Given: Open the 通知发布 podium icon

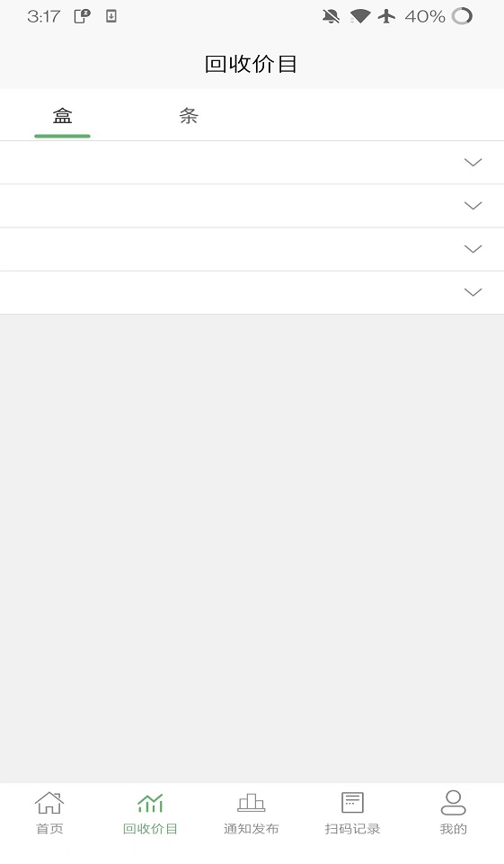Looking at the screenshot, I should (252, 802).
